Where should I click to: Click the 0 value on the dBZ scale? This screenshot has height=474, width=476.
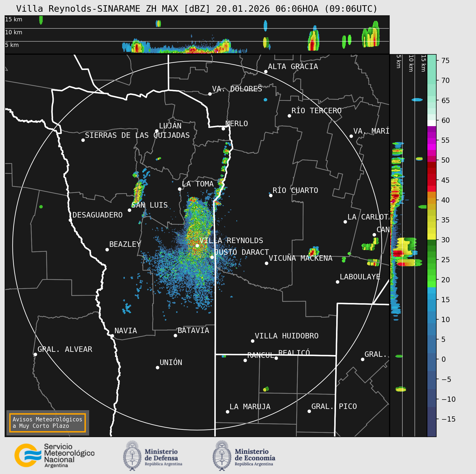click(444, 359)
